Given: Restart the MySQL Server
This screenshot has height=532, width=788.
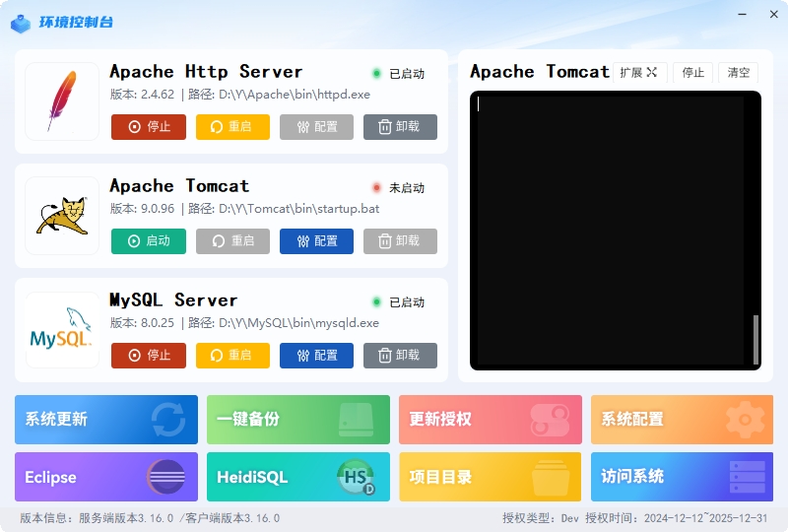Looking at the screenshot, I should (x=232, y=356).
